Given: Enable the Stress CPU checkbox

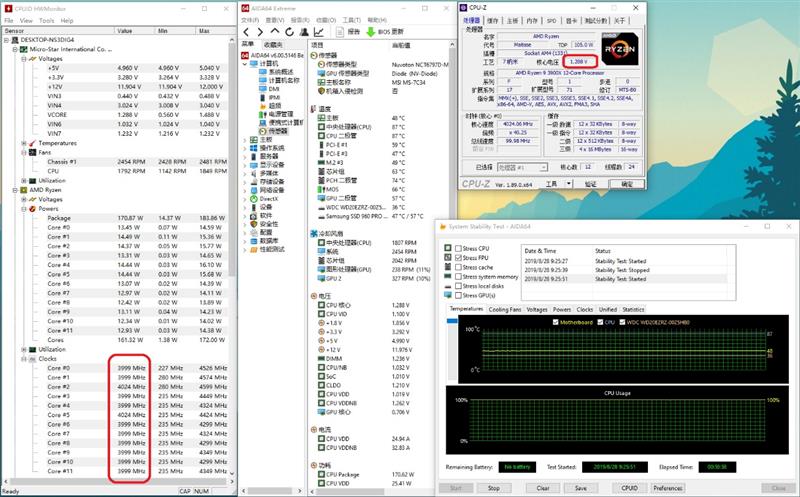Looking at the screenshot, I should click(x=458, y=248).
